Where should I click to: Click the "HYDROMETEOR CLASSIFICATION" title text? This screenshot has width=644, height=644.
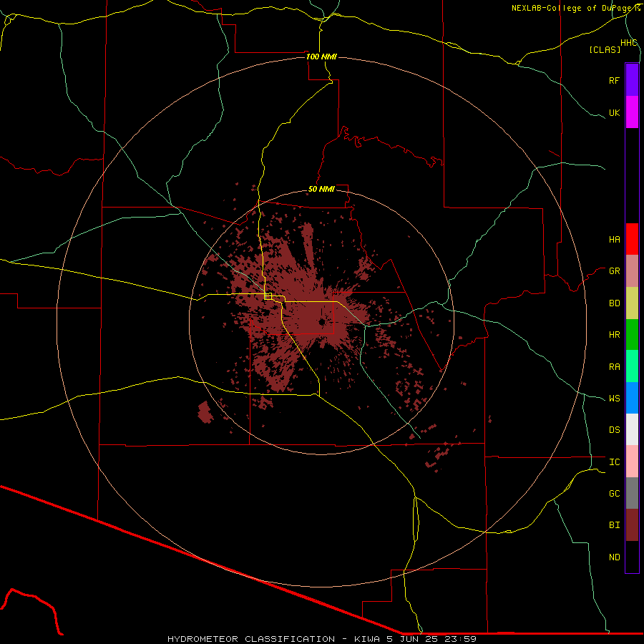(251, 639)
